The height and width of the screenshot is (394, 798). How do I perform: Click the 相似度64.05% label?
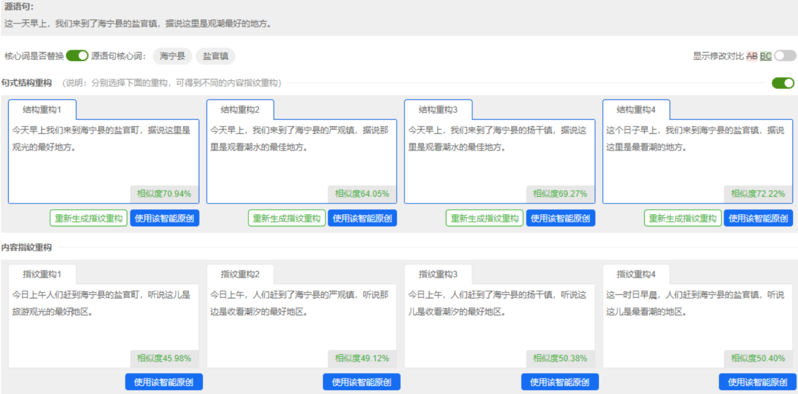pyautogui.click(x=362, y=194)
